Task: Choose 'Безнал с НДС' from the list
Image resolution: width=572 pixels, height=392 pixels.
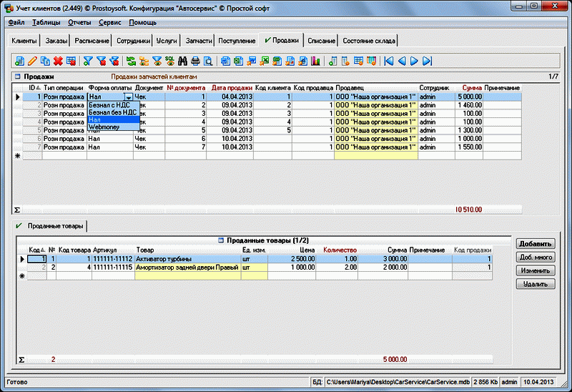Action: (107, 104)
